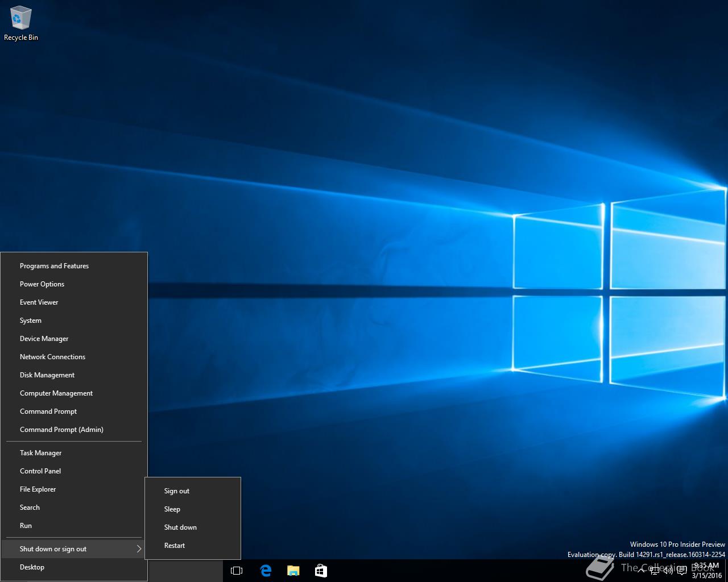Open the Action Center notification icon
Viewport: 728px width, 582px height.
pos(682,571)
